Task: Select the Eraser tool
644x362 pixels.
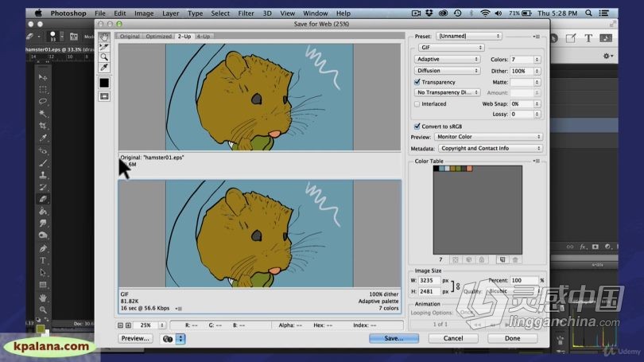Action: [43, 199]
